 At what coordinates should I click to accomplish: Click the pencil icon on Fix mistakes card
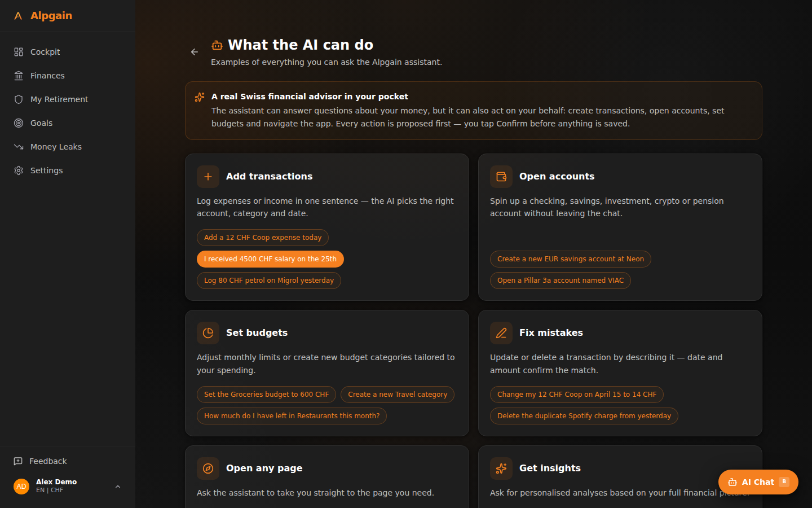(x=501, y=333)
